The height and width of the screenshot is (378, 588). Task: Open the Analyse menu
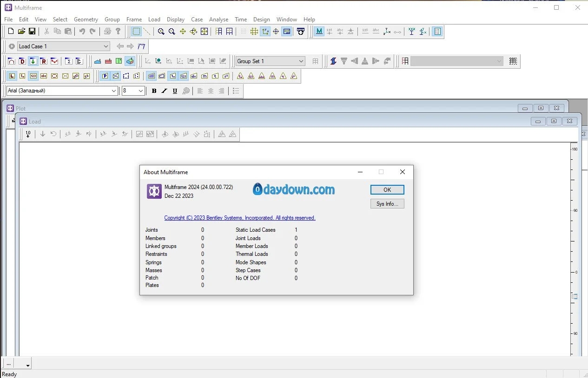pos(218,20)
